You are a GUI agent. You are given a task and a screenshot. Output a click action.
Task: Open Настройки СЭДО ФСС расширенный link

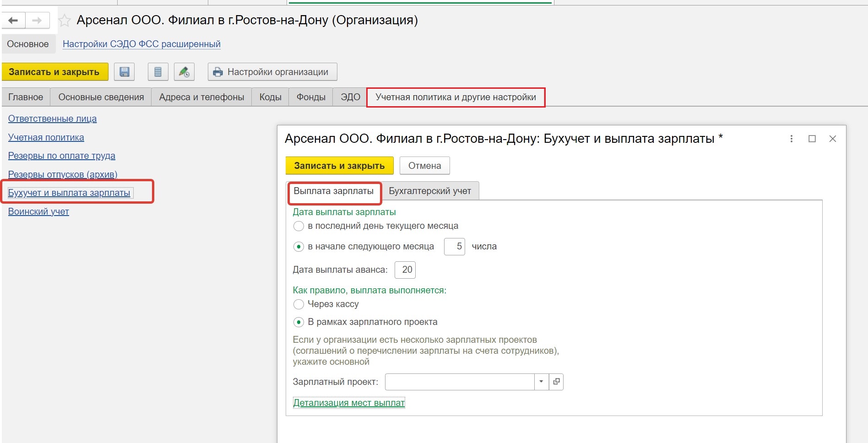pos(141,44)
